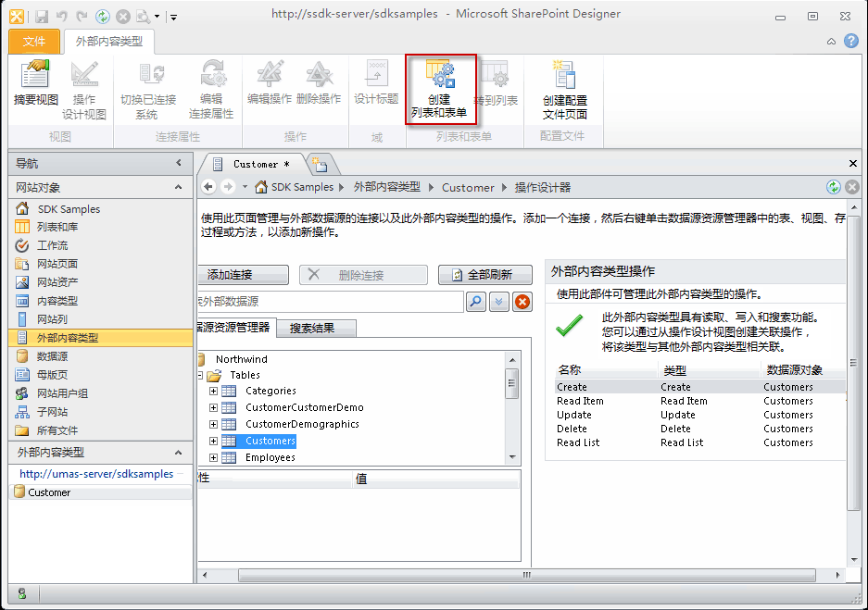
Task: Click 编辑操作 ribbon button
Action: 270,83
